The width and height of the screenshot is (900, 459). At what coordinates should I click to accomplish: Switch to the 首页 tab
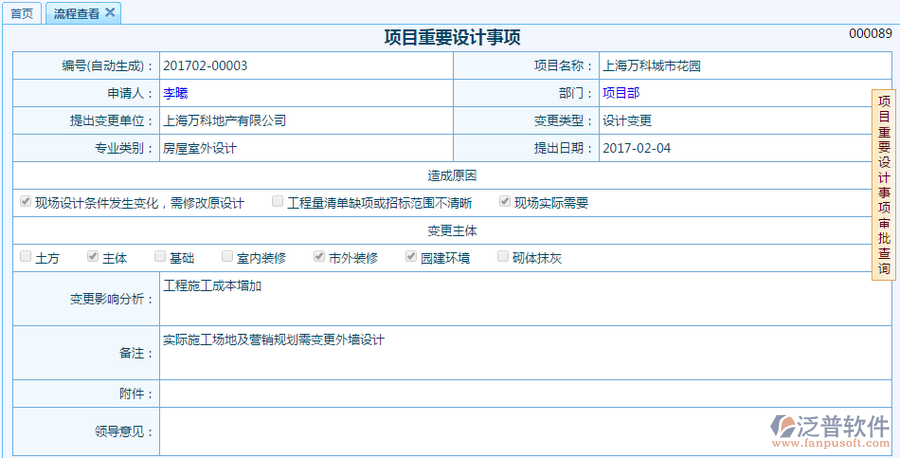pyautogui.click(x=21, y=13)
